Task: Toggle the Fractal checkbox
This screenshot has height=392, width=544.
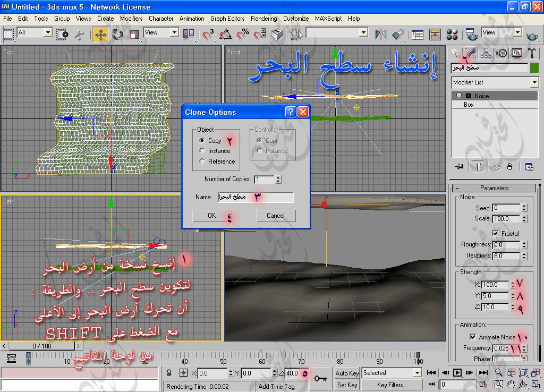Action: pos(495,234)
